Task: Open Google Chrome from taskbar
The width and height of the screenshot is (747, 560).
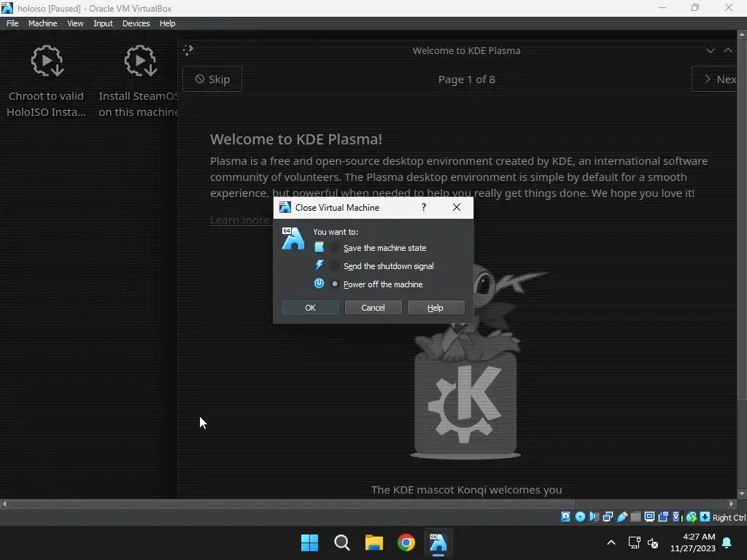Action: coord(406,542)
